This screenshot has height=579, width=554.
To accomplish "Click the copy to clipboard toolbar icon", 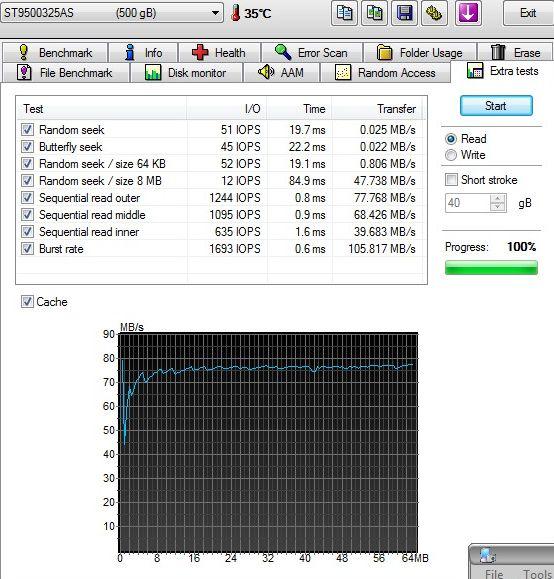I will pos(344,13).
